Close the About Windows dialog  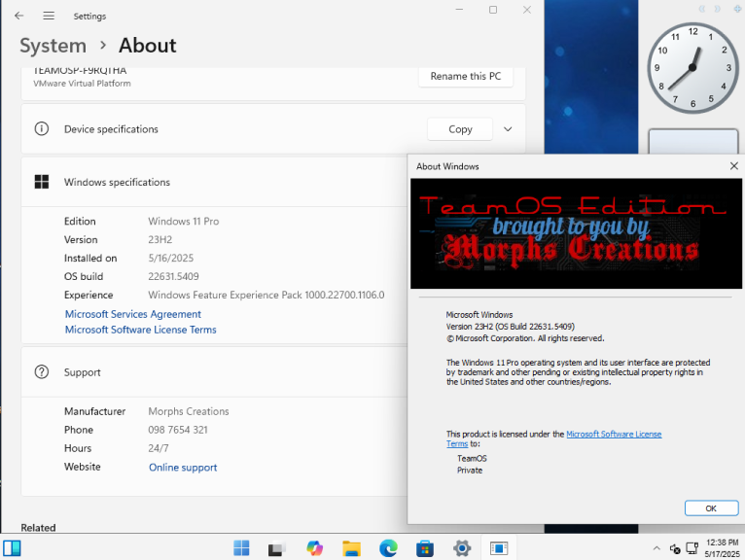(x=733, y=166)
